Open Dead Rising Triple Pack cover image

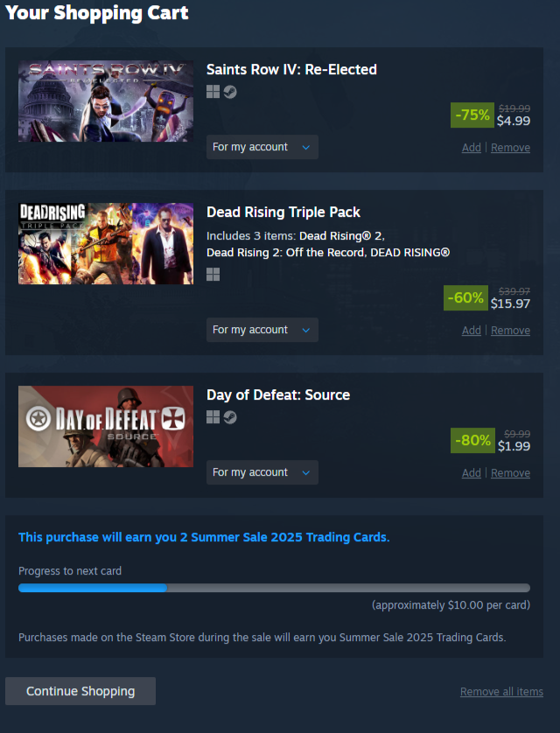click(x=106, y=243)
